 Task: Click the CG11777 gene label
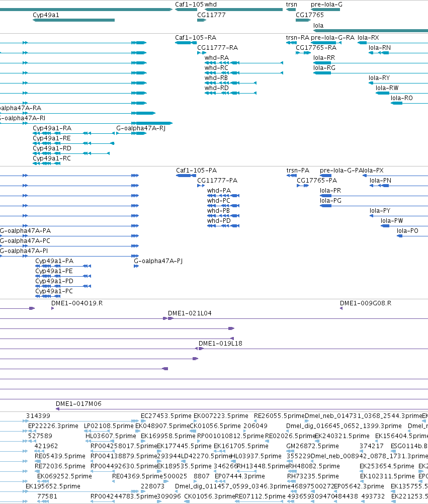[211, 15]
